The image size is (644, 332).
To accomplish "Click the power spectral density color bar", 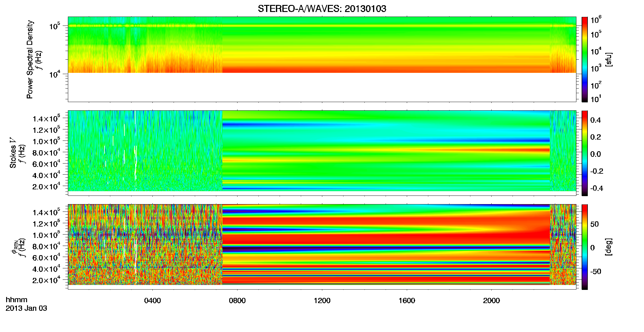I will 585,59.
